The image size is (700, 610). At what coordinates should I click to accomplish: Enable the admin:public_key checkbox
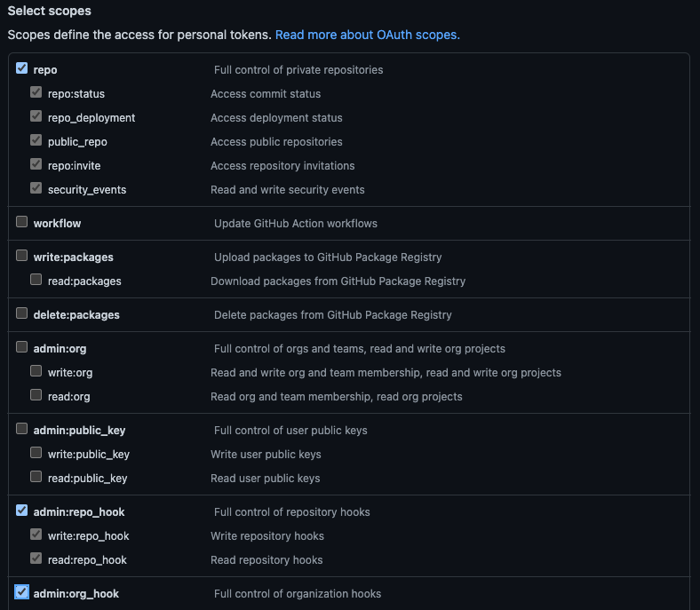[22, 429]
